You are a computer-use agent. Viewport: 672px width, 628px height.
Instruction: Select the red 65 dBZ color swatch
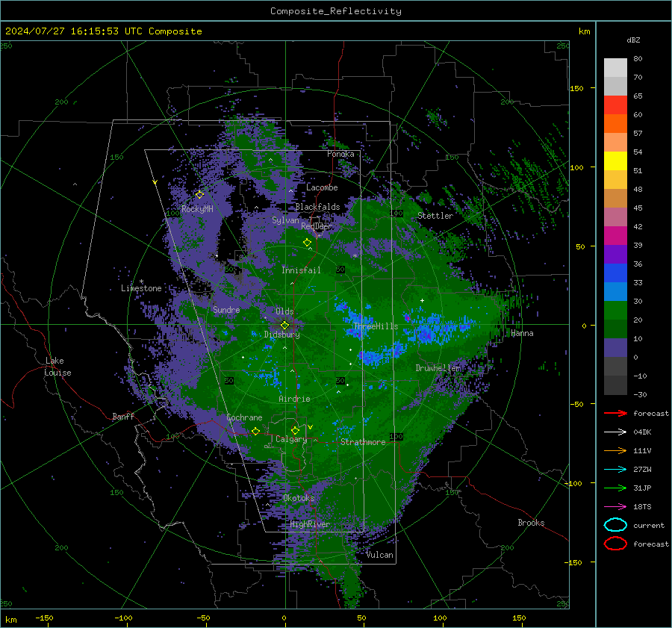coord(615,105)
